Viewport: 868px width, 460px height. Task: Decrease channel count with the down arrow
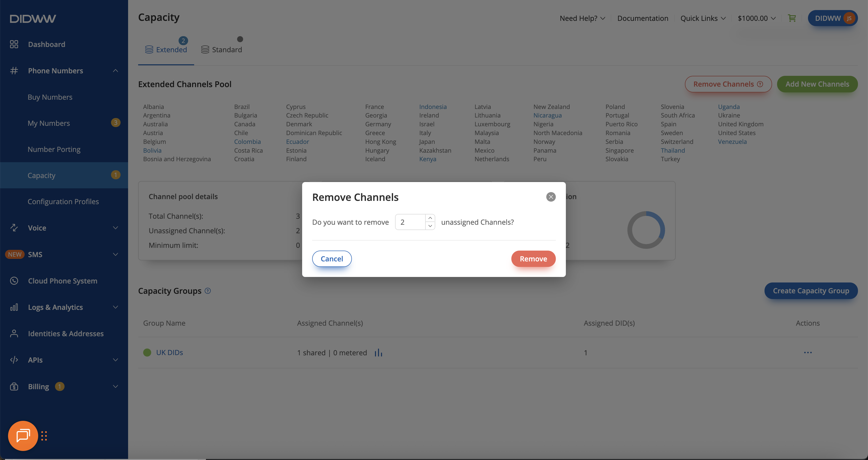point(430,226)
